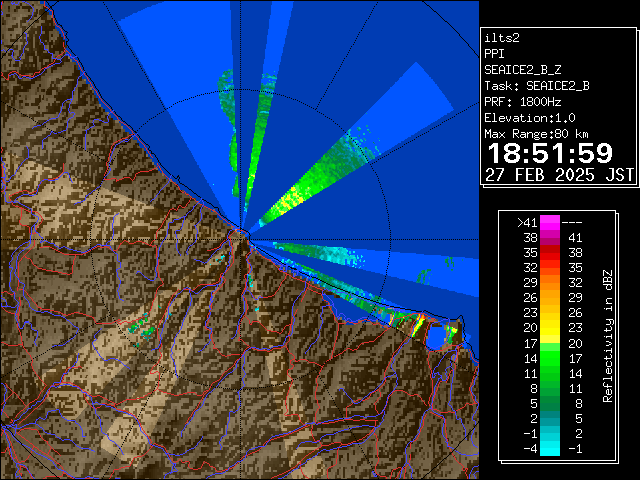The height and width of the screenshot is (480, 640).
Task: Click the "Max Range:80 km" text
Action: pyautogui.click(x=536, y=134)
